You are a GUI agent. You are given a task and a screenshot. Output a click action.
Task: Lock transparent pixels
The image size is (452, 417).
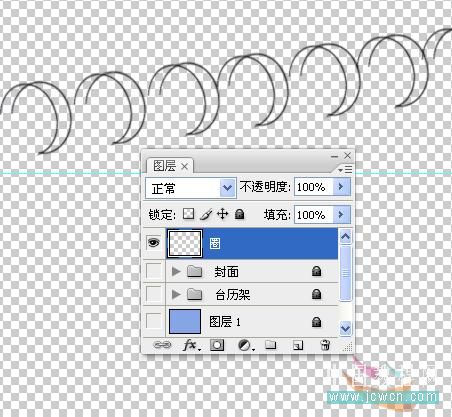[x=188, y=214]
